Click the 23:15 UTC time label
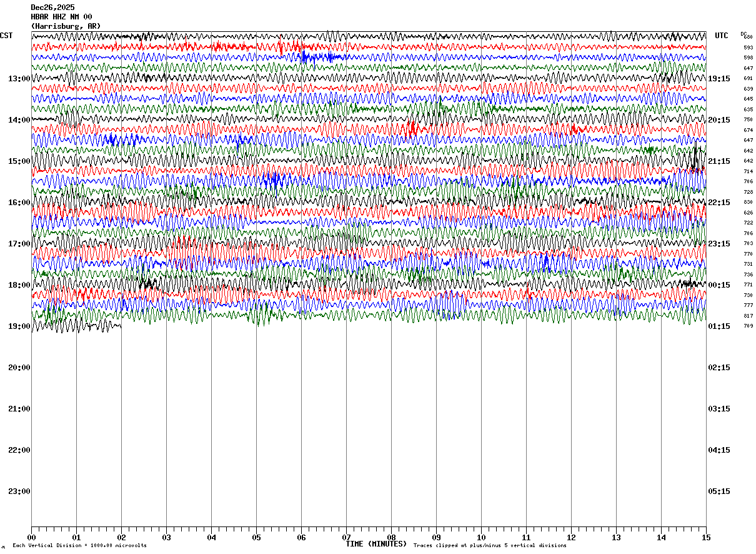 [x=720, y=244]
